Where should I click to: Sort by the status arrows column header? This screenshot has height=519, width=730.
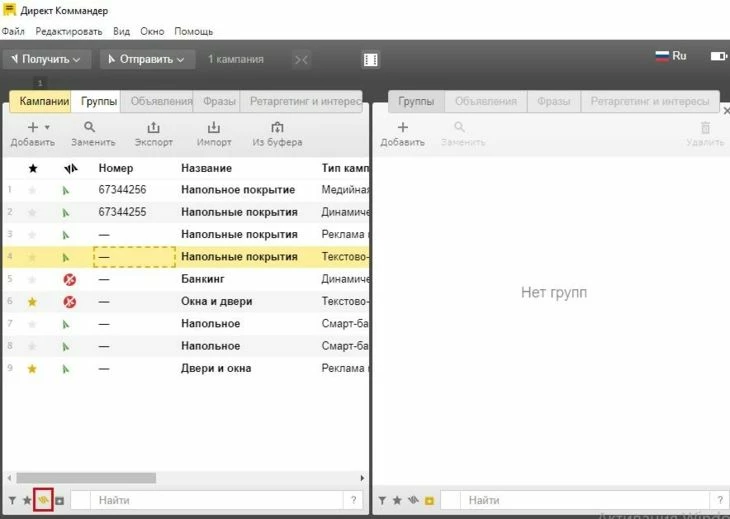coord(70,169)
